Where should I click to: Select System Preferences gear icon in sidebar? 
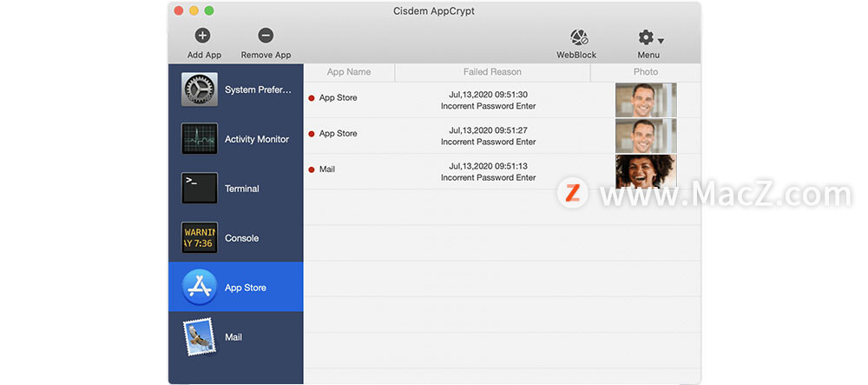tap(200, 90)
